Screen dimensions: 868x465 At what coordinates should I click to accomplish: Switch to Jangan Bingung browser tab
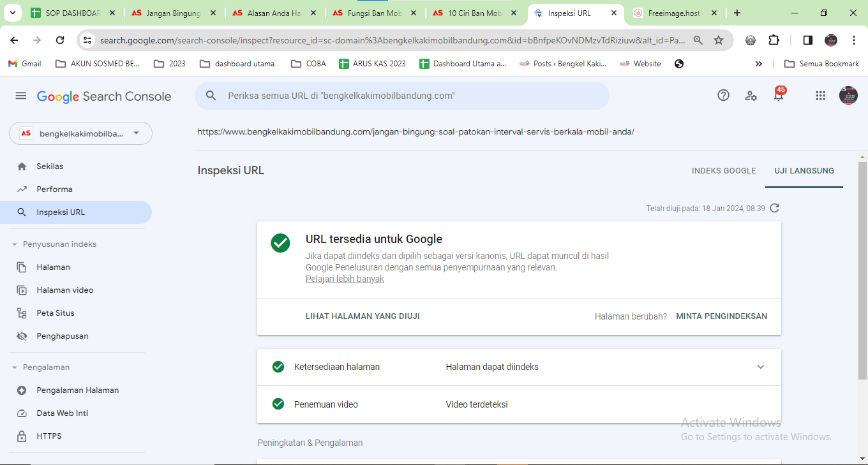tap(173, 13)
